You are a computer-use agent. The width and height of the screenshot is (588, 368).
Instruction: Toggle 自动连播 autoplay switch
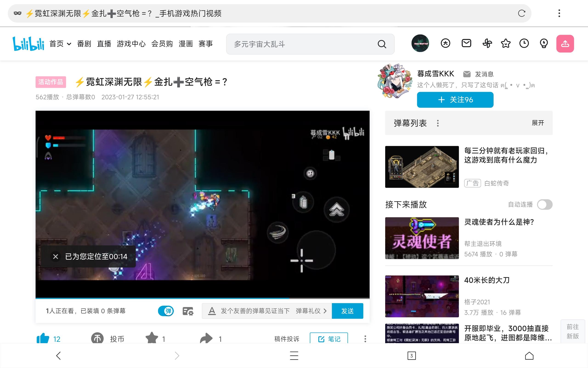(545, 204)
